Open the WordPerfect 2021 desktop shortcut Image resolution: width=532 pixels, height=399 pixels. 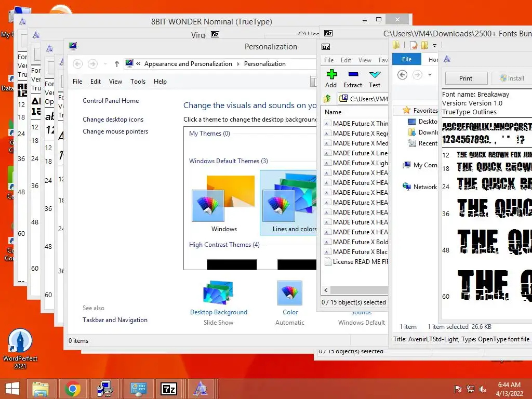20,349
